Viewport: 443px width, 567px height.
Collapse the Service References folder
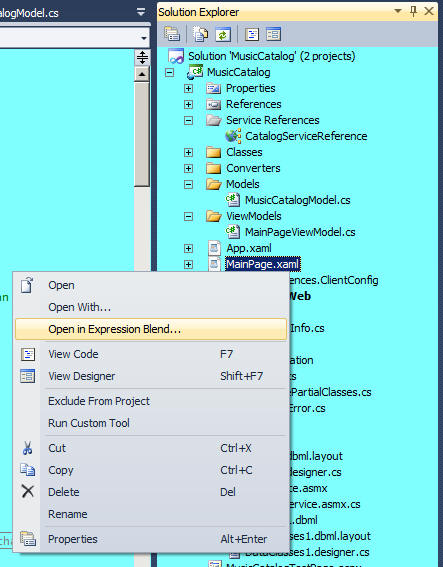(x=188, y=120)
